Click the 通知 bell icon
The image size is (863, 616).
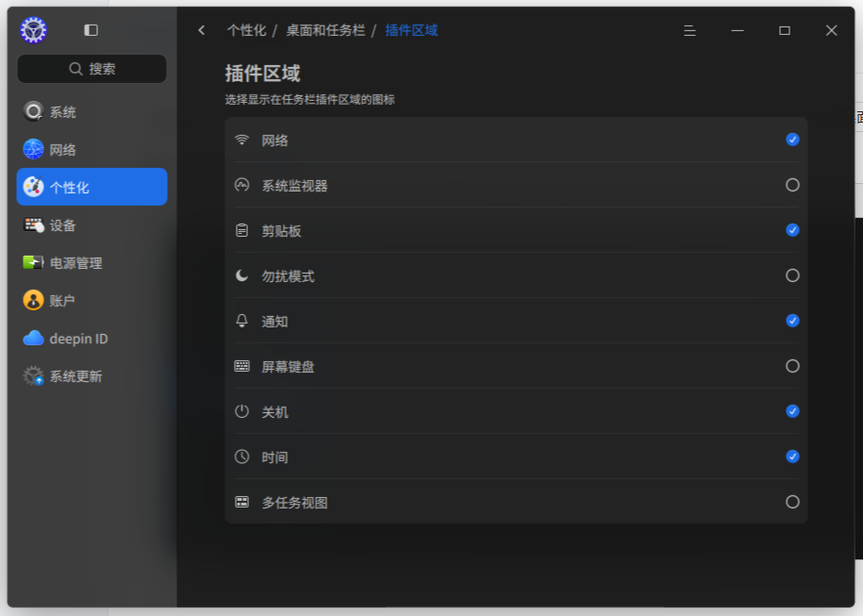(x=241, y=321)
